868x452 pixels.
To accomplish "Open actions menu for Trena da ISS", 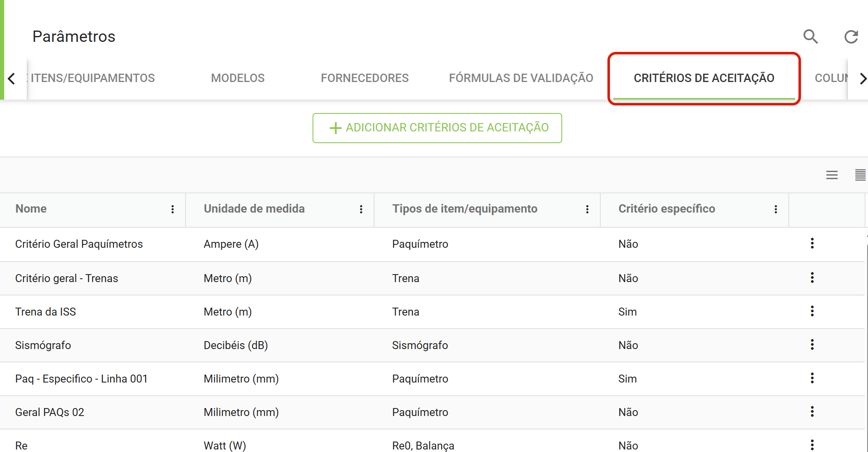I will 812,311.
